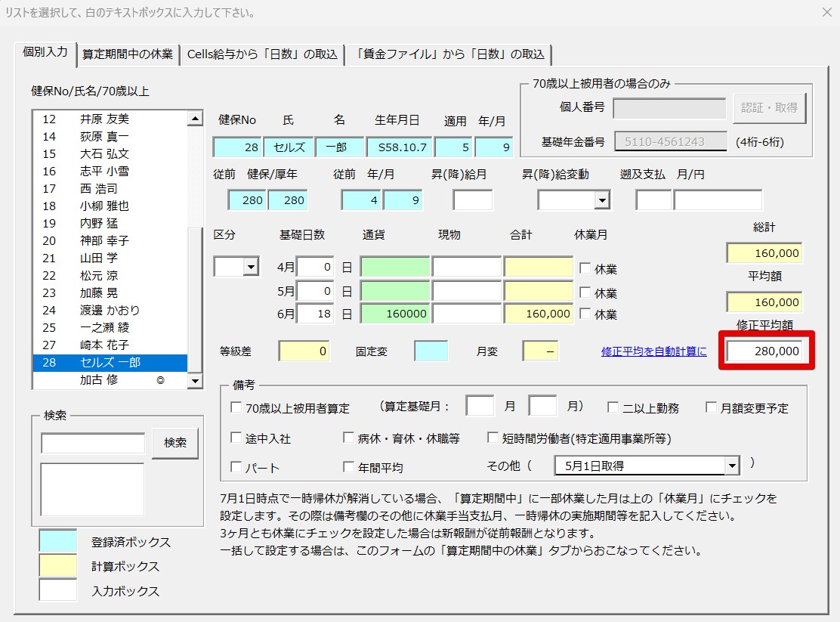Click the 4月 通貨 green input field
Screen dimensions: 840x622
[395, 267]
